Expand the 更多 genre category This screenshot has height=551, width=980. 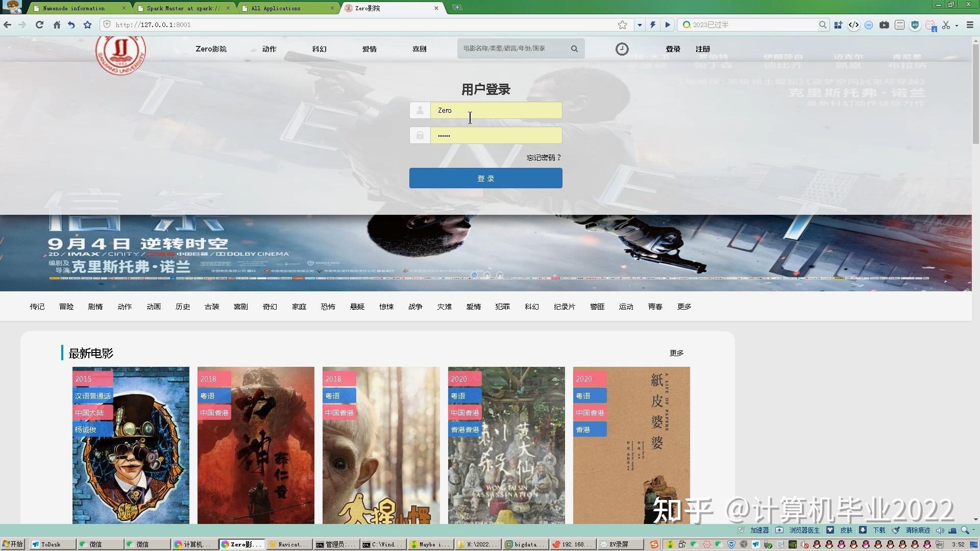point(684,307)
